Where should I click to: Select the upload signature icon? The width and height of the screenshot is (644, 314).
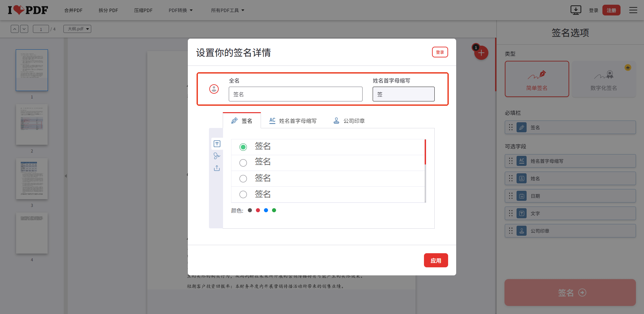point(217,168)
